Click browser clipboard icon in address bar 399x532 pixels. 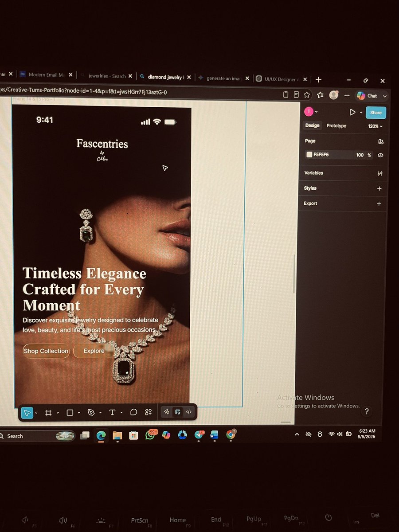[x=286, y=94]
